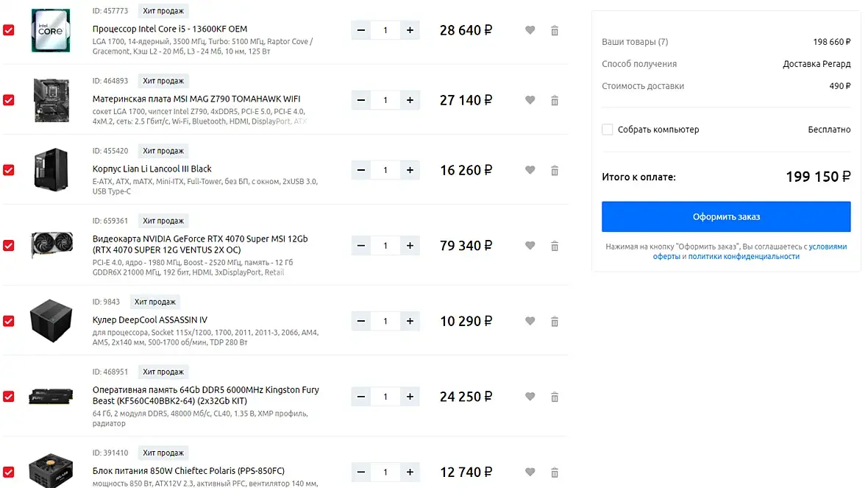Open the "политики конфиденциальности" link
The width and height of the screenshot is (868, 488).
pos(743,257)
